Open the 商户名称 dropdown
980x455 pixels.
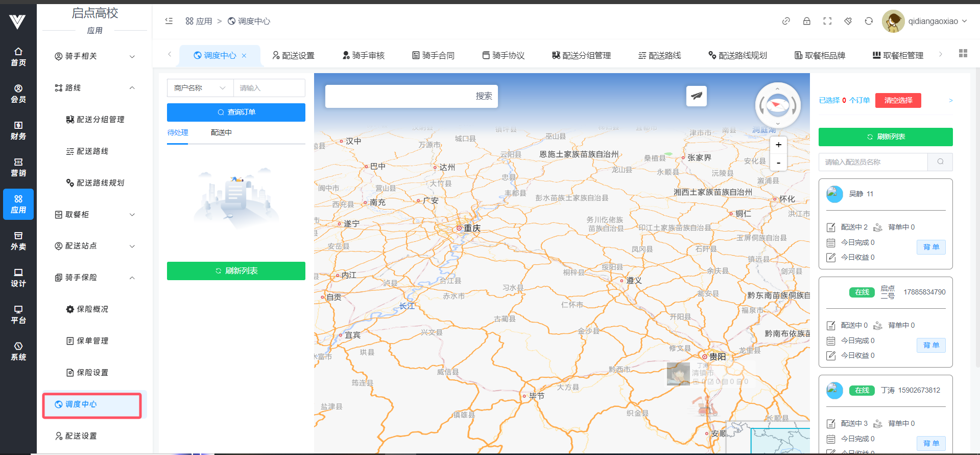point(200,88)
